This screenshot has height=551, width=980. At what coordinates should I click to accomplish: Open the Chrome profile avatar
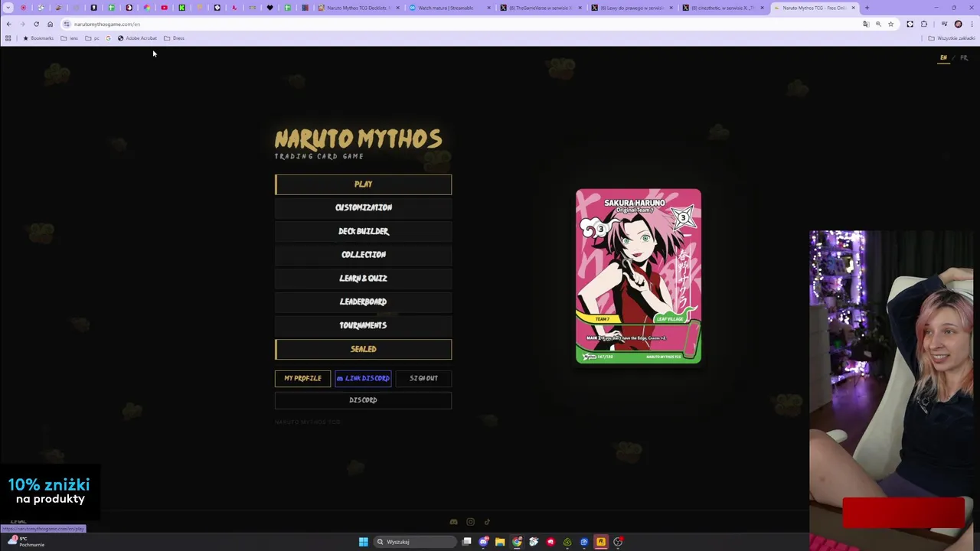tap(958, 24)
